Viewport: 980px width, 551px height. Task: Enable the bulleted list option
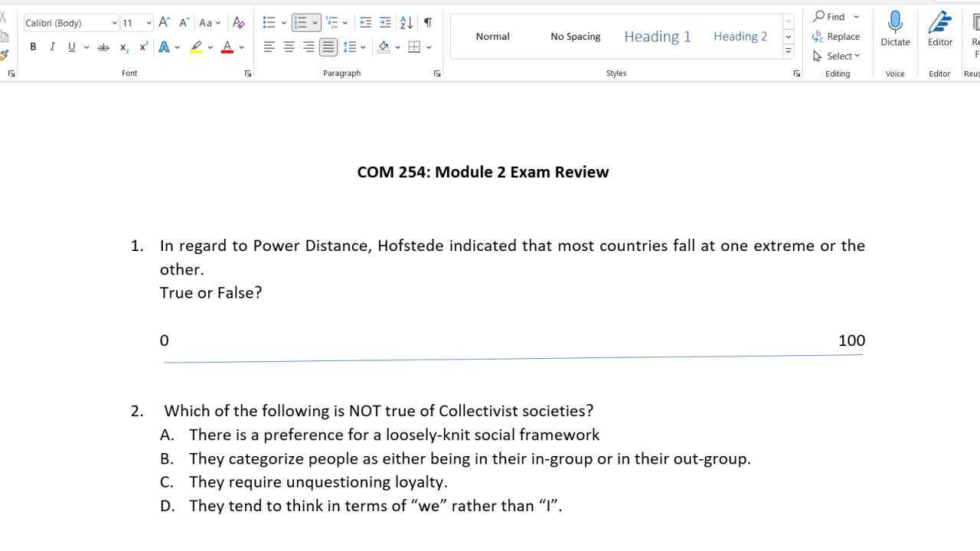pos(269,22)
